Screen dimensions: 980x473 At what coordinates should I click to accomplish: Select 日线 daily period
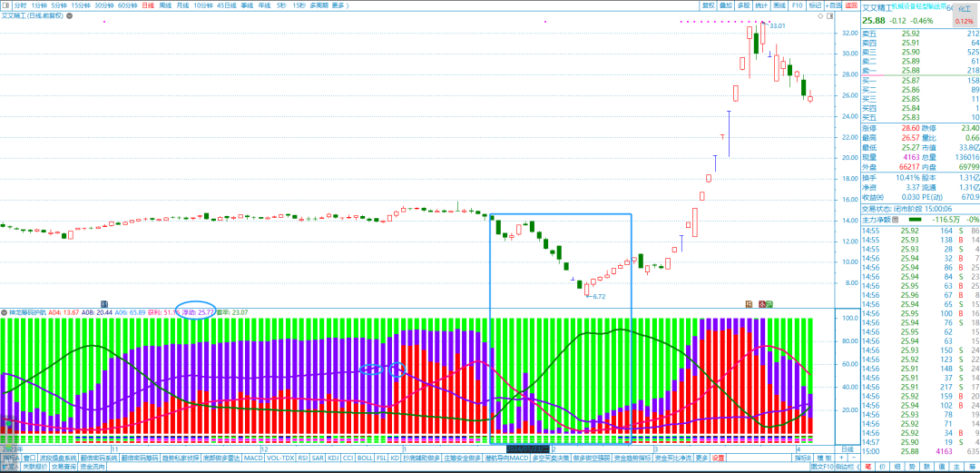pos(148,5)
